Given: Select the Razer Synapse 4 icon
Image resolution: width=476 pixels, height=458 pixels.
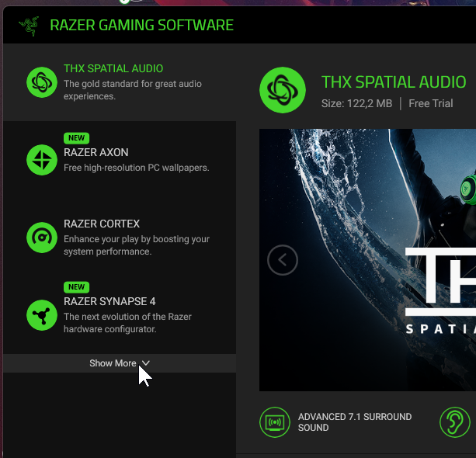Looking at the screenshot, I should [x=42, y=315].
